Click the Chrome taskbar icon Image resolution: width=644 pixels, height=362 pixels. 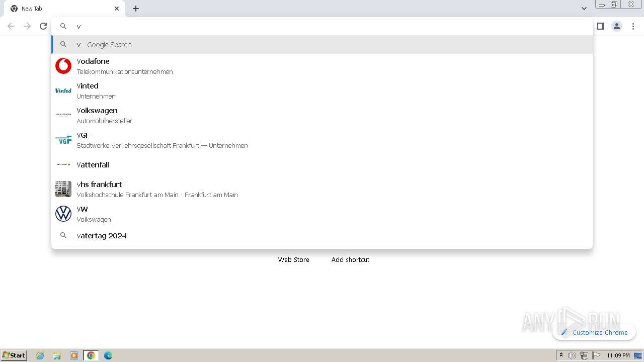coord(91,355)
